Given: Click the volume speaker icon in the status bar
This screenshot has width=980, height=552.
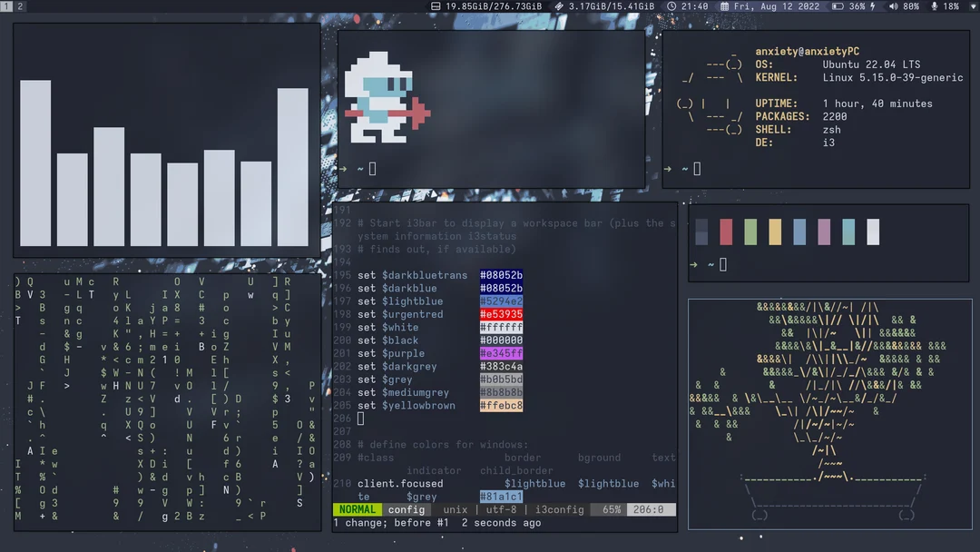Looking at the screenshot, I should coord(893,5).
